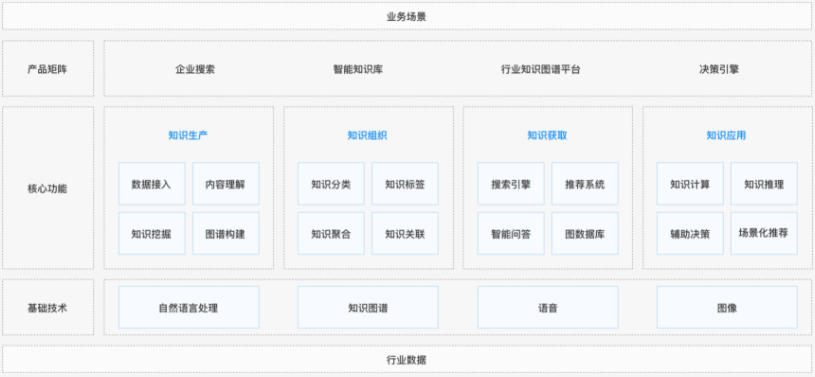
Task: Choose the 知识聚合 box
Action: 331,233
